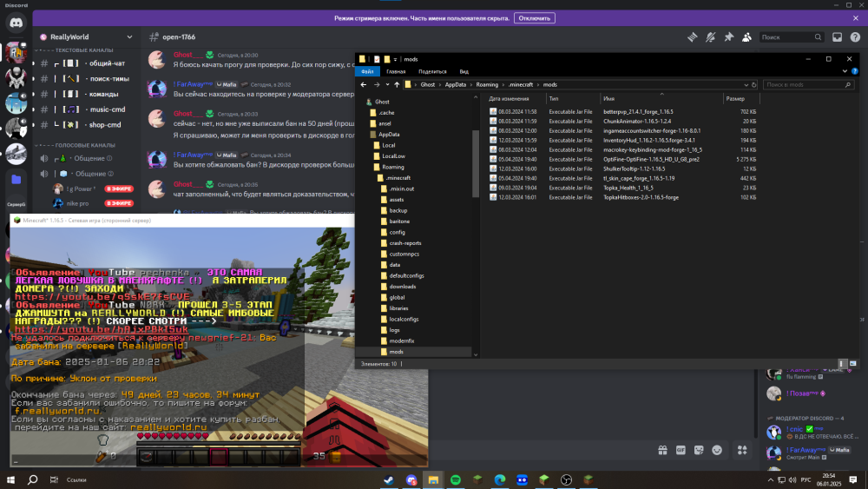
Task: Open Discord help
Action: click(855, 37)
